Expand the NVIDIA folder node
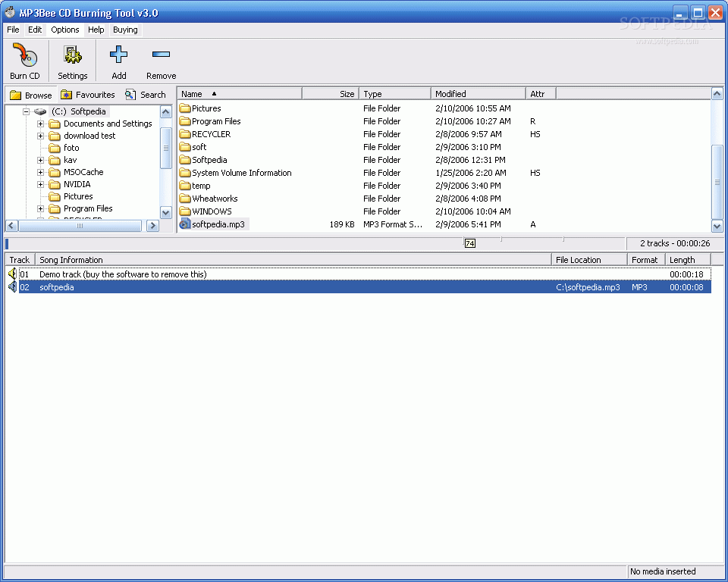Viewport: 728px width, 582px height. pos(40,184)
